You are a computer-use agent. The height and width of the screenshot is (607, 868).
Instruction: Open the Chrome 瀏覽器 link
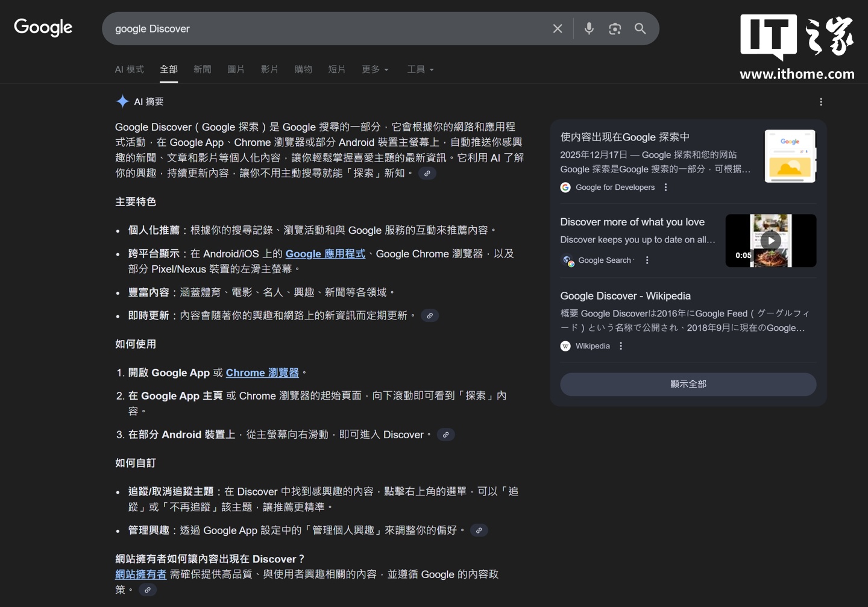(x=262, y=373)
